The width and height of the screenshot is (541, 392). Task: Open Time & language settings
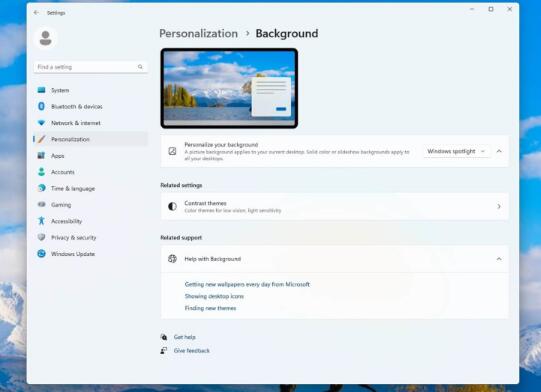[90, 188]
